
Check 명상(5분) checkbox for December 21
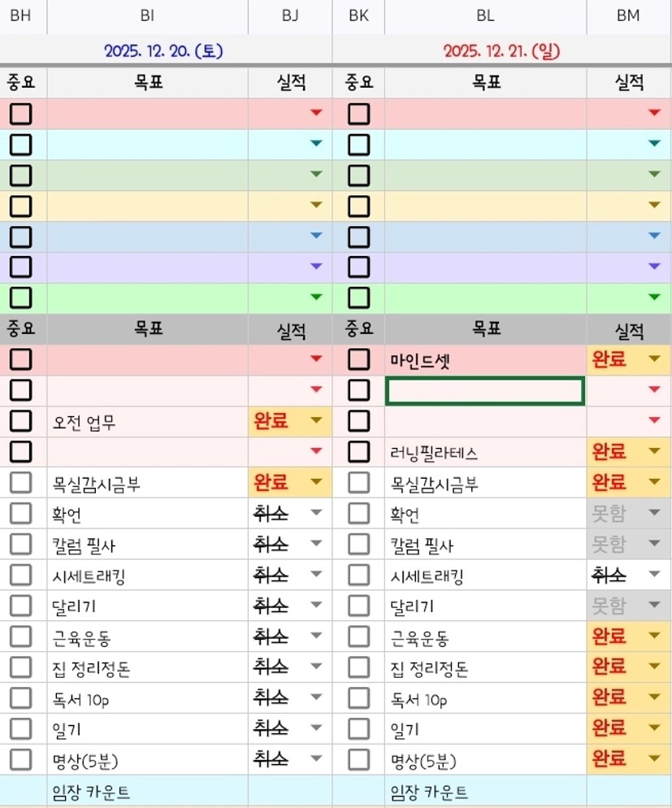[358, 760]
